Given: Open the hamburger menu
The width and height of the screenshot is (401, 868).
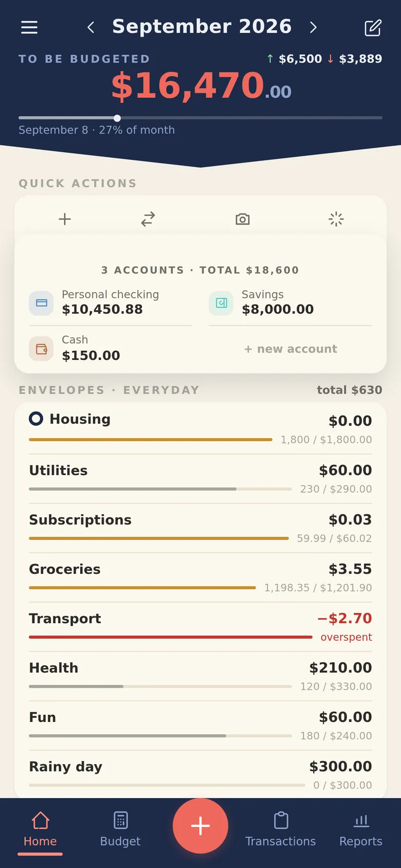Looking at the screenshot, I should [29, 27].
